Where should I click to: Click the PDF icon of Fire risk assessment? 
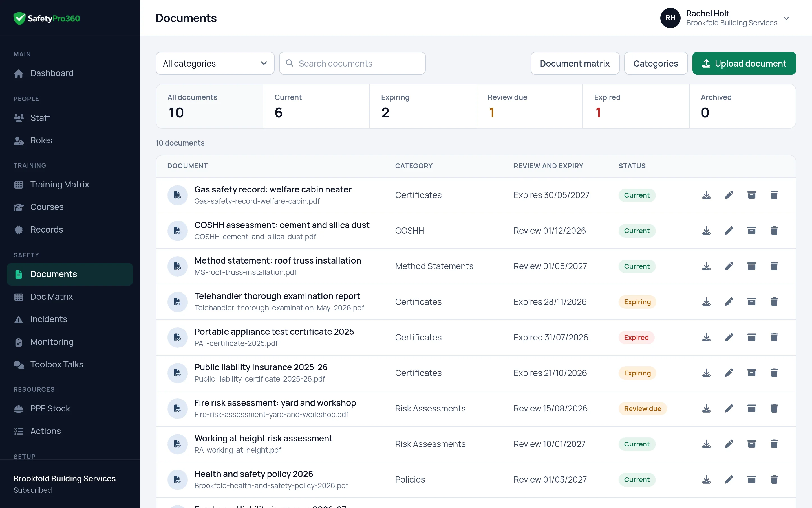point(178,409)
